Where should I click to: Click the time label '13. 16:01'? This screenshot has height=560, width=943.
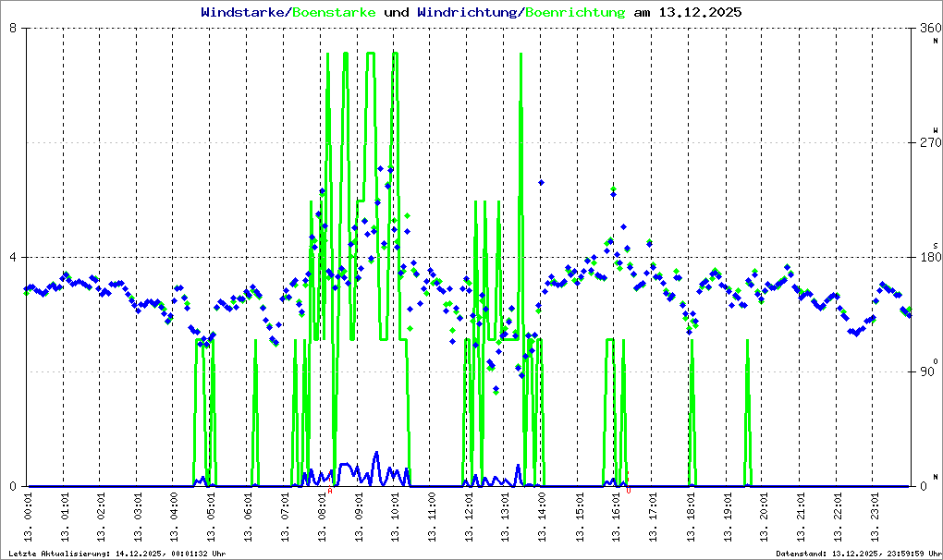(x=616, y=517)
